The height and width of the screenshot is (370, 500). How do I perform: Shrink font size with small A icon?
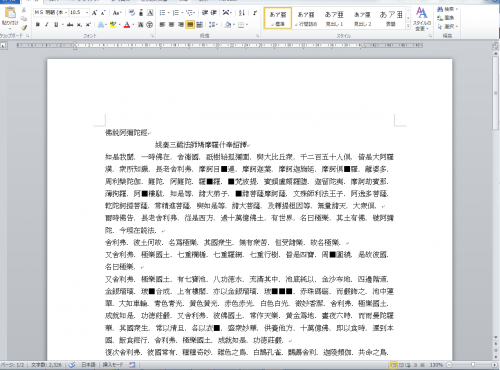(103, 13)
